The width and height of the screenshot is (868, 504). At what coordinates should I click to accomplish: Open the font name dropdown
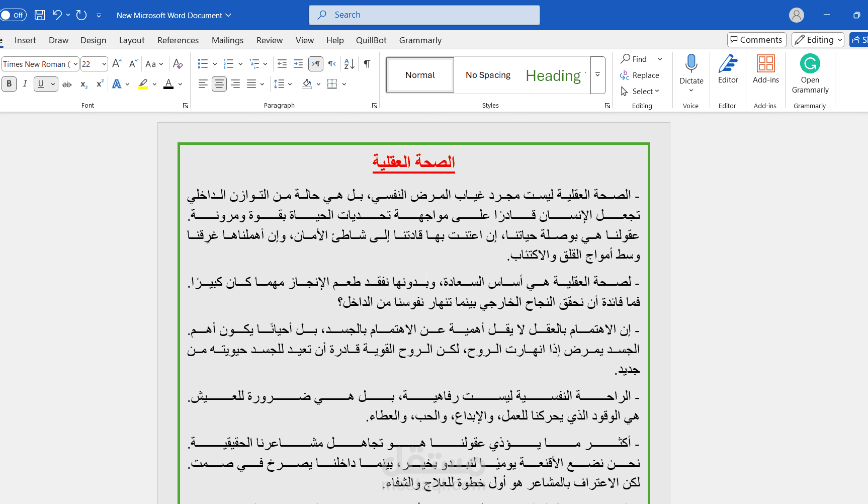pos(75,64)
